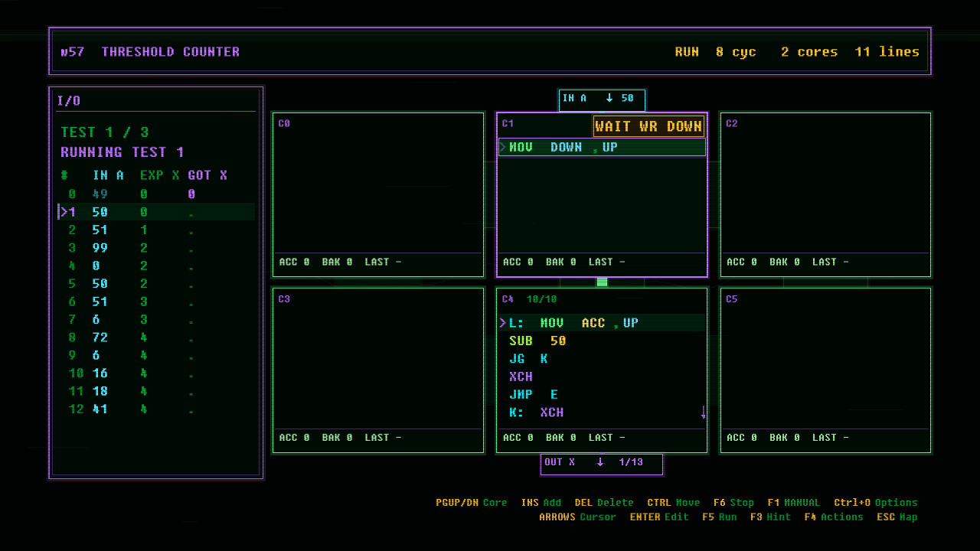Select the SUB 50 instruction line
The image size is (980, 551).
point(602,341)
